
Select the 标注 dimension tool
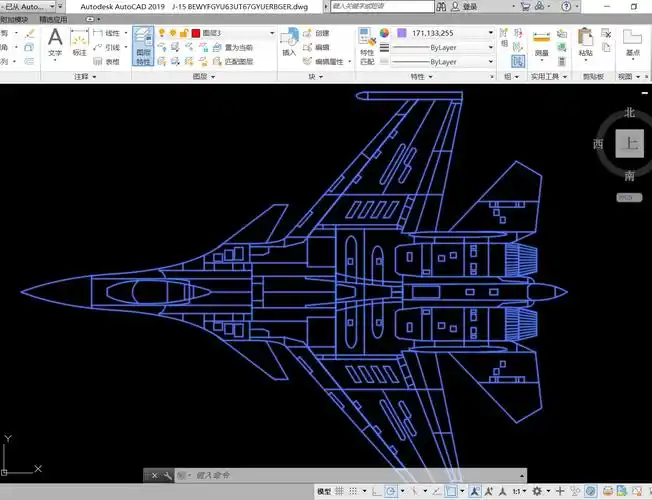click(79, 43)
